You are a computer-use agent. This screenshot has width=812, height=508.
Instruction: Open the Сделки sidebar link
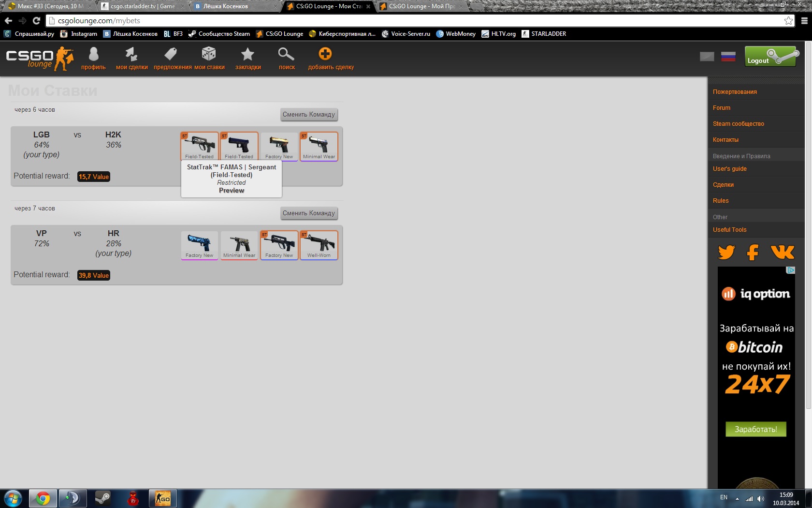click(723, 185)
